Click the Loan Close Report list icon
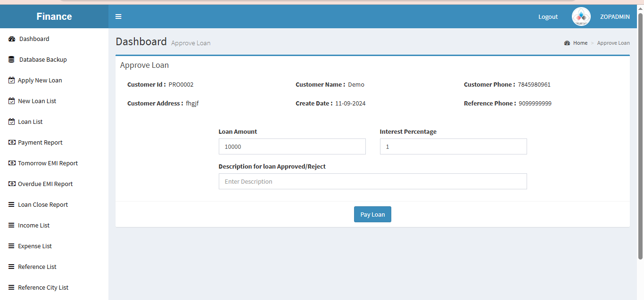644x300 pixels. click(12, 205)
